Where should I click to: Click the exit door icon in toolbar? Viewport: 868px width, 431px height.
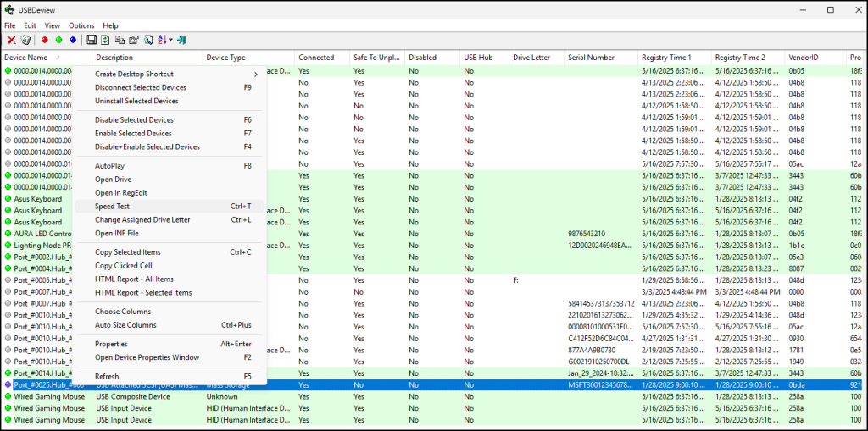[x=182, y=40]
